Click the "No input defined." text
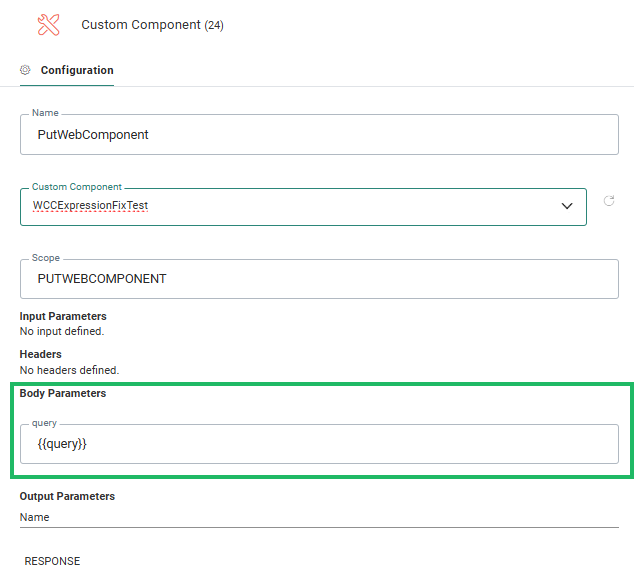The width and height of the screenshot is (634, 586). [62, 331]
